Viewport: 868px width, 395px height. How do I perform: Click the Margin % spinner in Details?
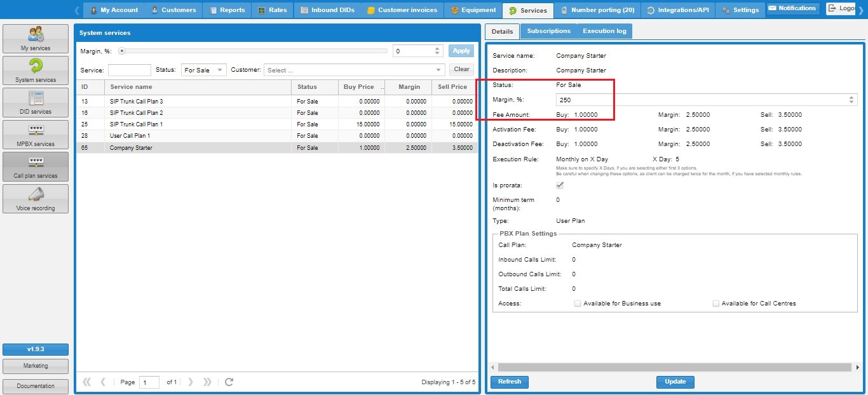(851, 100)
